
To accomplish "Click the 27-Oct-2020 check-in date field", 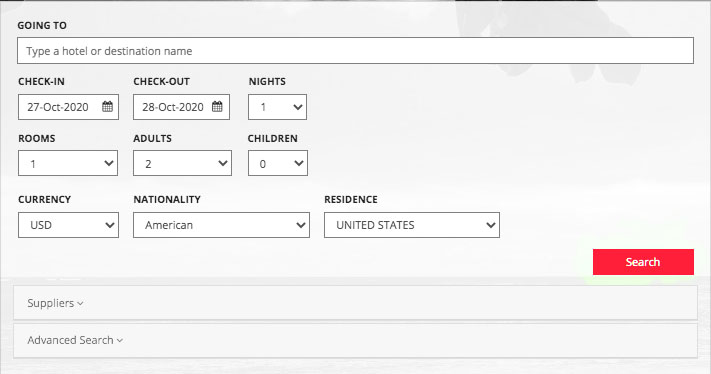I will [68, 107].
